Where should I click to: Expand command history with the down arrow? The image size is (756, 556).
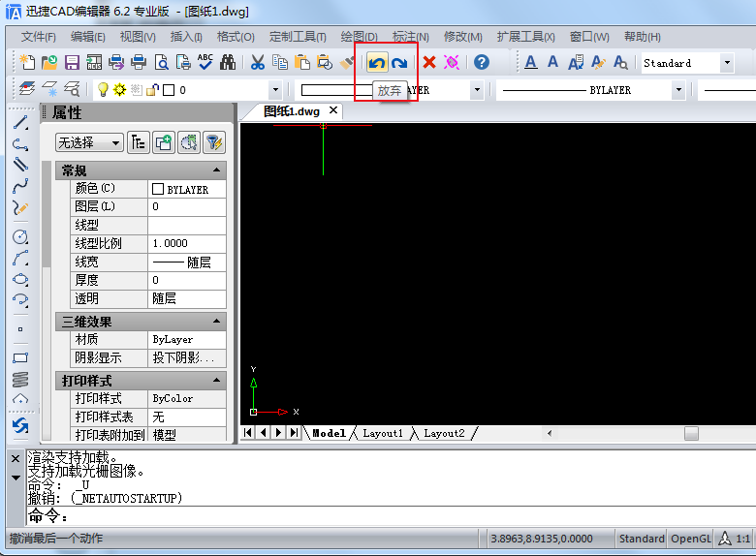[16, 478]
